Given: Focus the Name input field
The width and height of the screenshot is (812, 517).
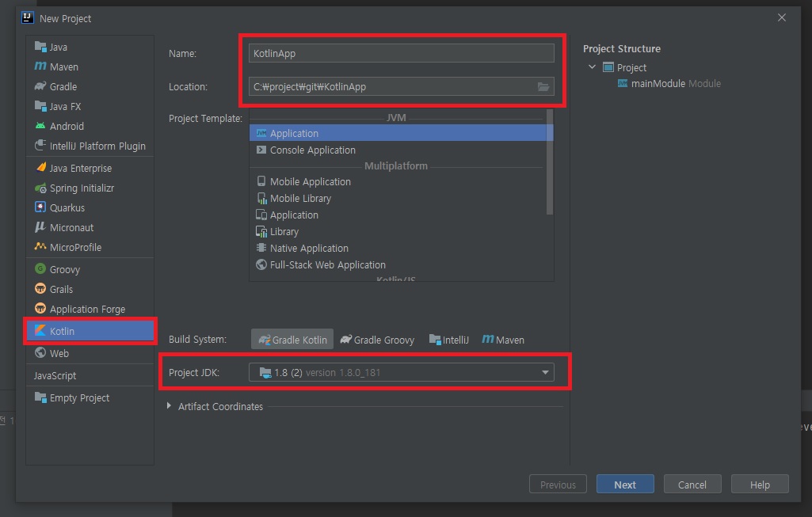Looking at the screenshot, I should (402, 53).
